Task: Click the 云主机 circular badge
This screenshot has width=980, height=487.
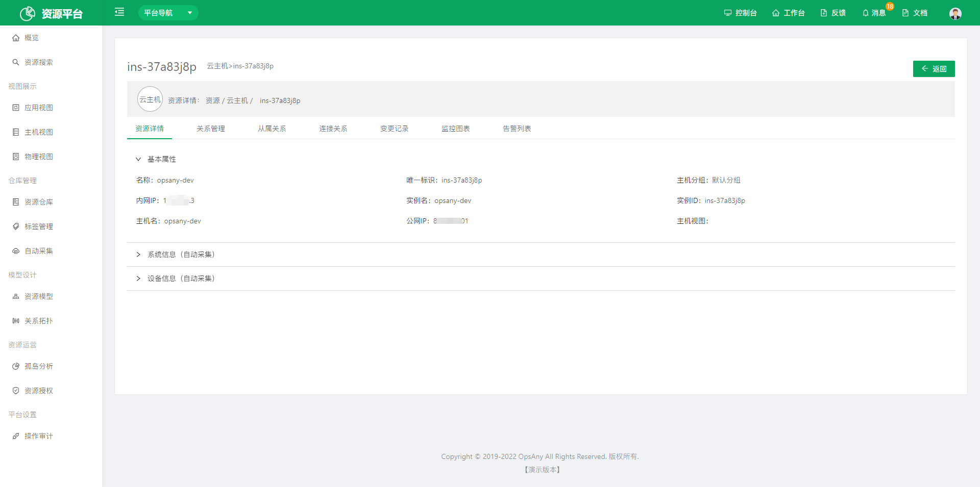Action: tap(150, 99)
